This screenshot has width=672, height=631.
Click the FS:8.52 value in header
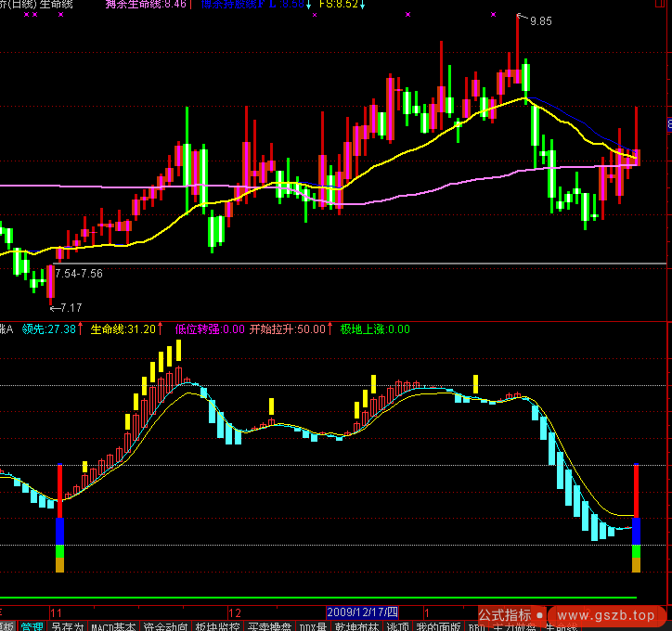[x=338, y=4]
